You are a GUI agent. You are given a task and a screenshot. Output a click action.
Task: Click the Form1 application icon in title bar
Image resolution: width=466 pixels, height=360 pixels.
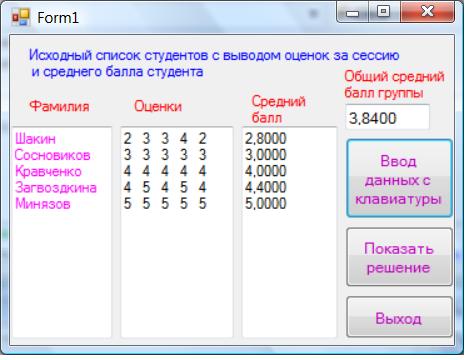point(21,17)
